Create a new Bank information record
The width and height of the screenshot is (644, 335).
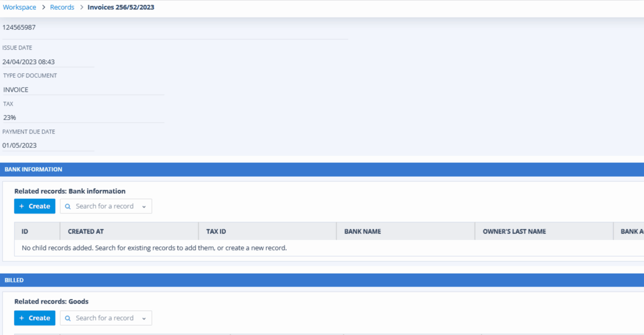(34, 206)
